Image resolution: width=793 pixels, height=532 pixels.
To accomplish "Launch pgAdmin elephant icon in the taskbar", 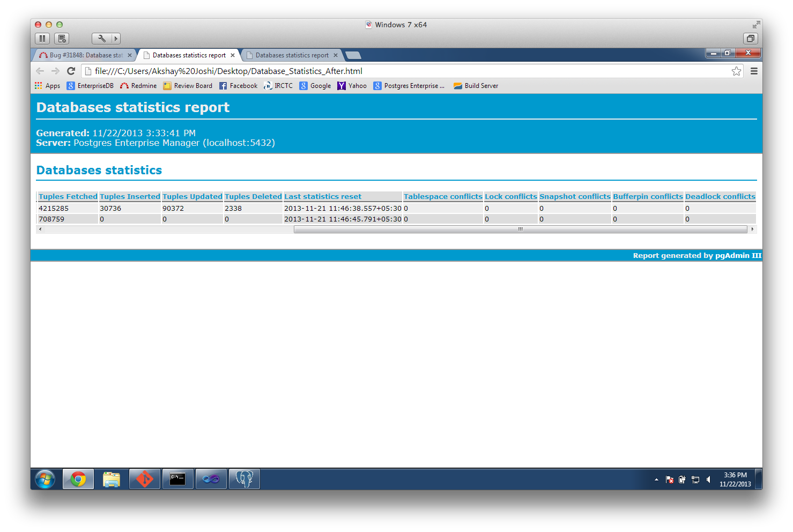I will tap(244, 479).
